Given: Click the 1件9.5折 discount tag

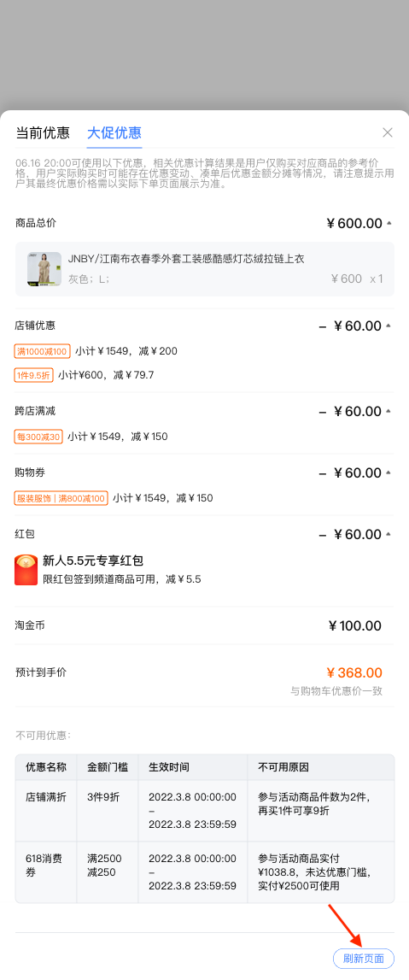Looking at the screenshot, I should tap(33, 375).
